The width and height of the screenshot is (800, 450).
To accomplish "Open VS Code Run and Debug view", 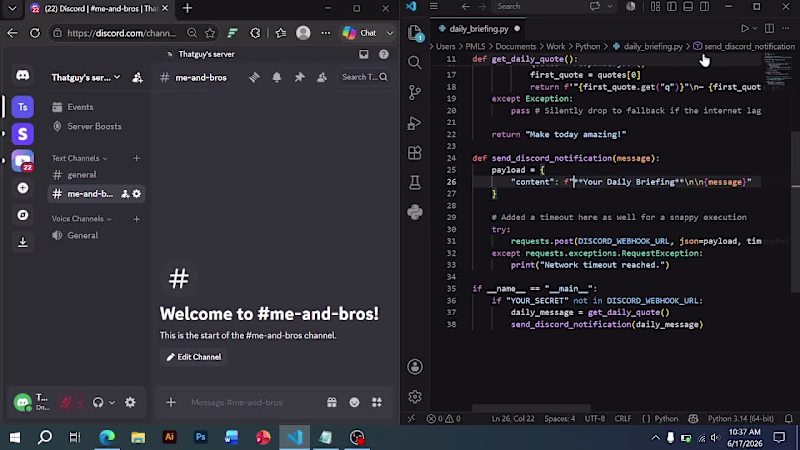I will 415,123.
